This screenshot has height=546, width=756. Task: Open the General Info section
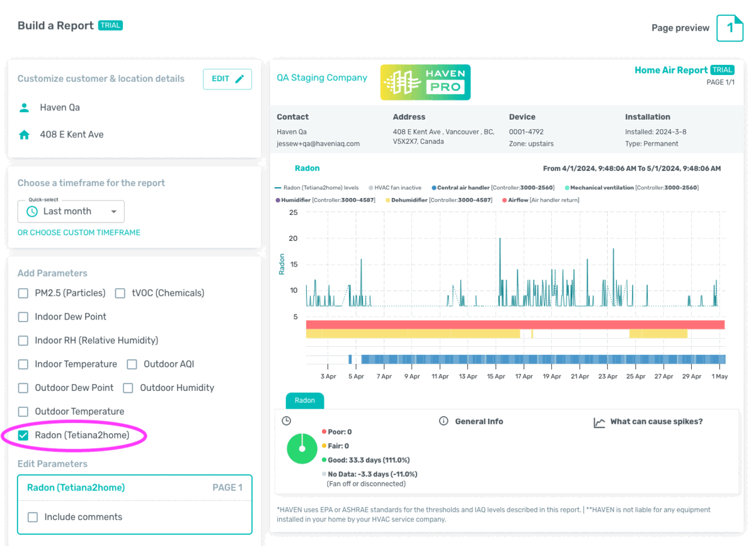[x=479, y=421]
